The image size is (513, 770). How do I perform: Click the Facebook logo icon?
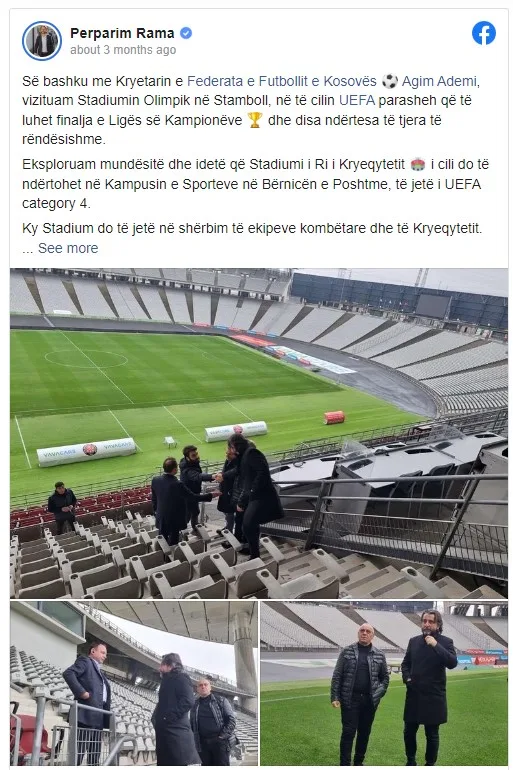coord(484,33)
